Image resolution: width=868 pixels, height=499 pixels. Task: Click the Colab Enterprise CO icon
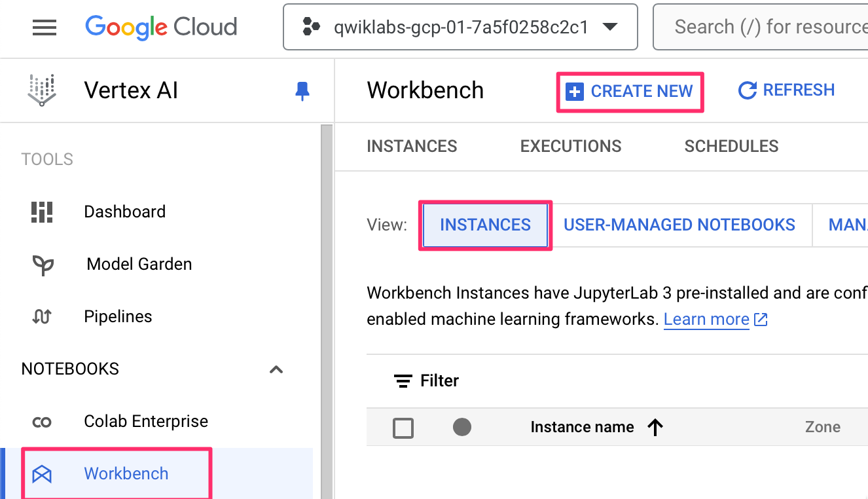click(x=42, y=422)
